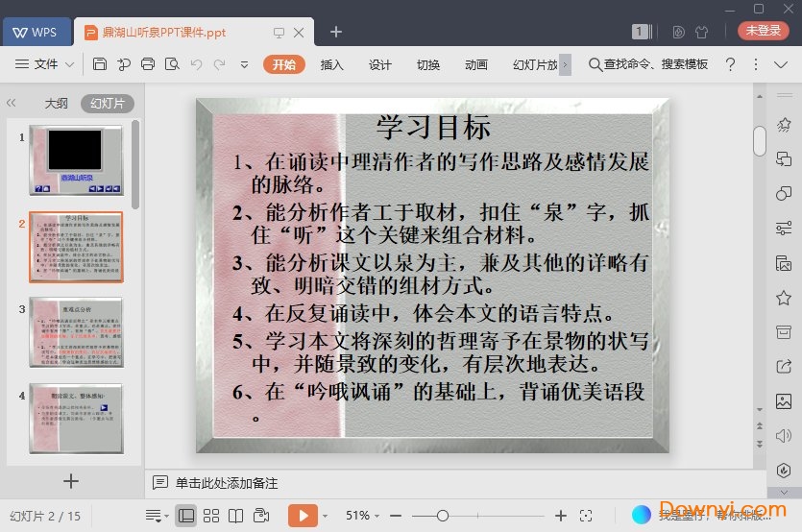The height and width of the screenshot is (532, 802).
Task: Click the shapes icon in right sidebar
Action: tap(784, 193)
